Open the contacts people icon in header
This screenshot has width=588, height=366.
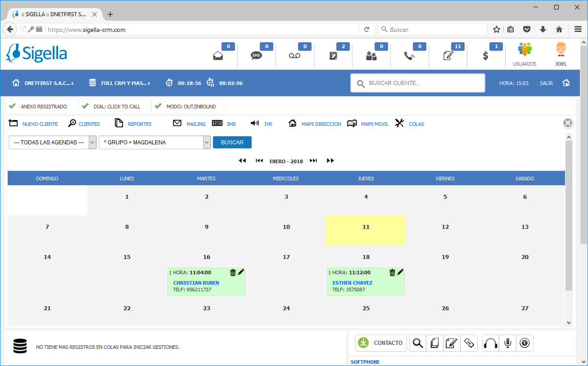[371, 56]
